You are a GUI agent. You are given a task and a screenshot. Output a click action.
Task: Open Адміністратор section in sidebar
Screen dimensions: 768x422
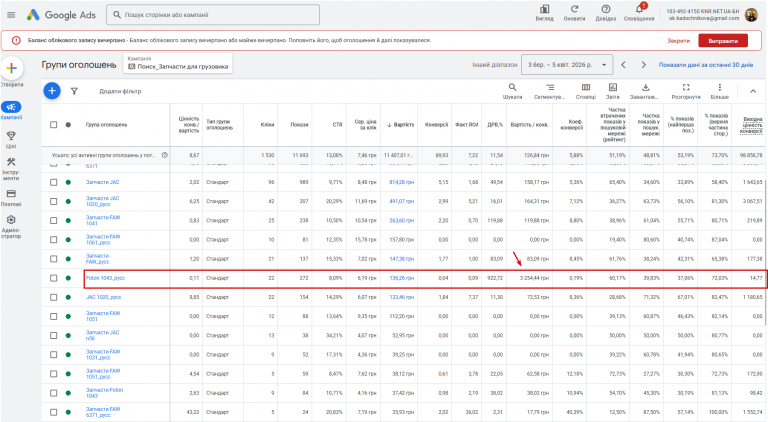pyautogui.click(x=11, y=224)
